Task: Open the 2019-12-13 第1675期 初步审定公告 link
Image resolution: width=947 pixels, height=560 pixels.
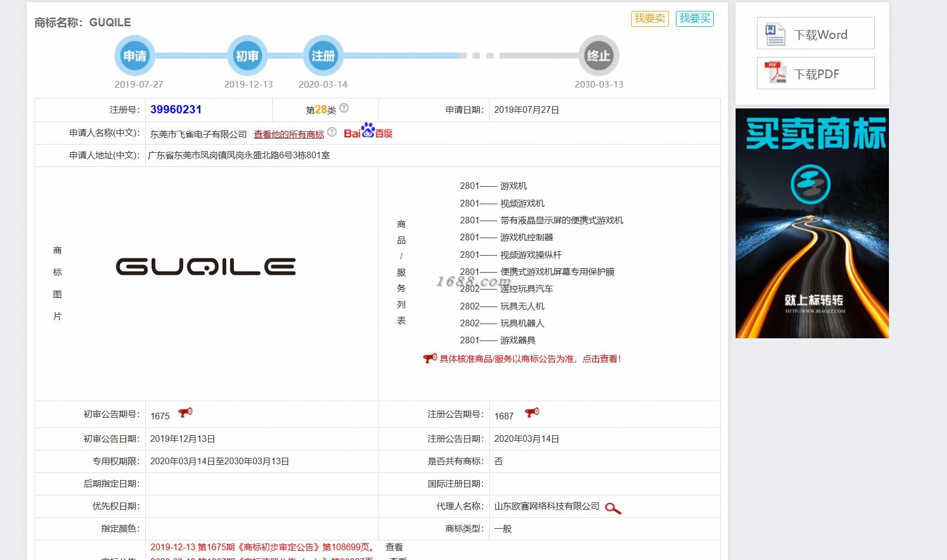Action: click(x=263, y=547)
